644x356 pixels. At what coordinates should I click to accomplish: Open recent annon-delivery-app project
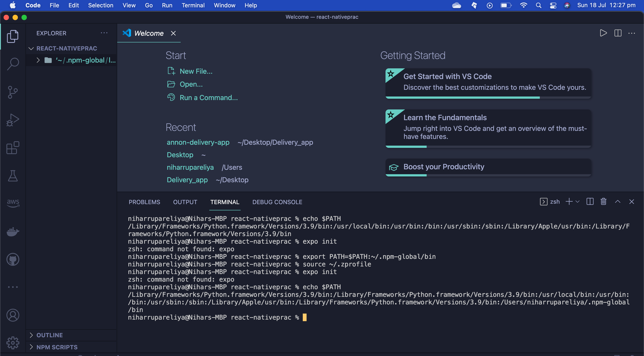tap(198, 142)
